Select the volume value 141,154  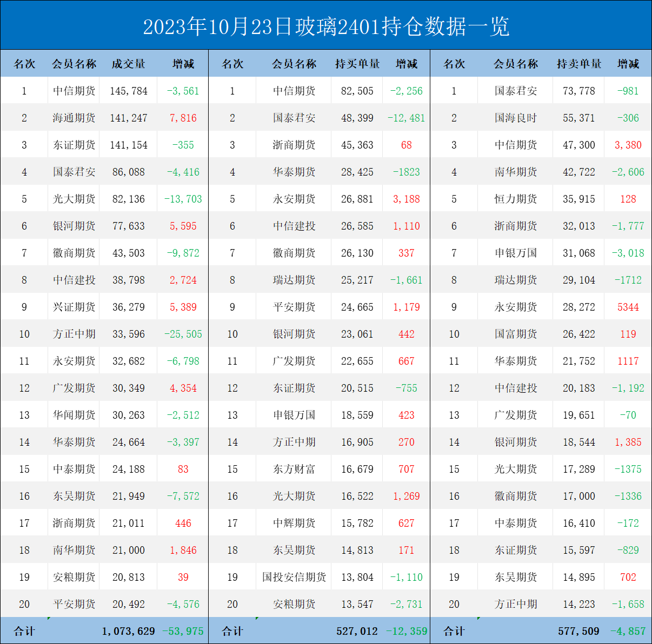(x=129, y=145)
